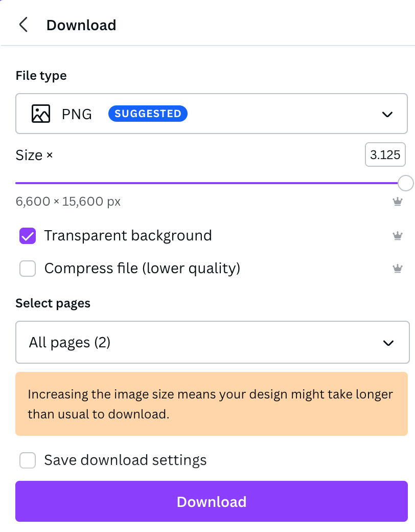The width and height of the screenshot is (415, 532).
Task: Click the image size warning notice
Action: [211, 404]
